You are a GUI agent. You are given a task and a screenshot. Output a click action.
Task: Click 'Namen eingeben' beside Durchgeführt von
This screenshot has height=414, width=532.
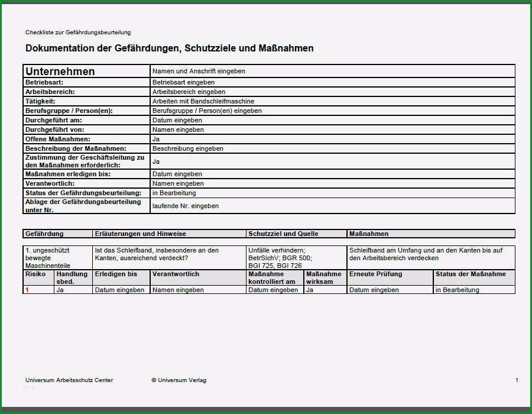click(332, 130)
